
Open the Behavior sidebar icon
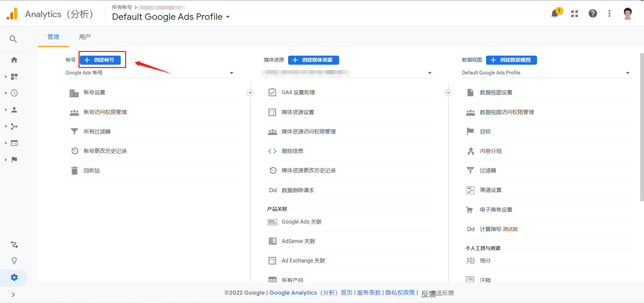14,143
